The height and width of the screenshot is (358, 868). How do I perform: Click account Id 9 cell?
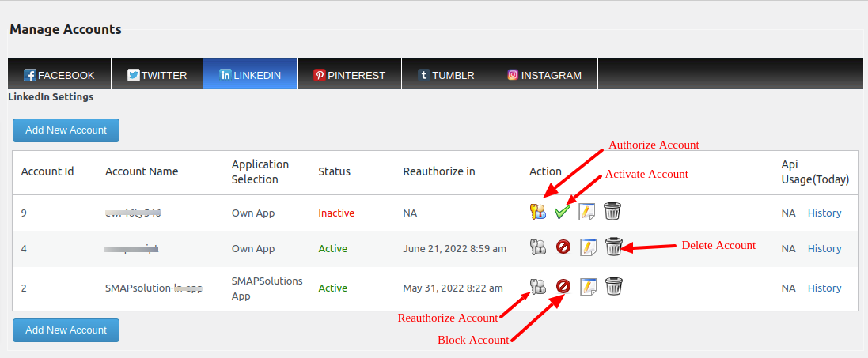[24, 213]
